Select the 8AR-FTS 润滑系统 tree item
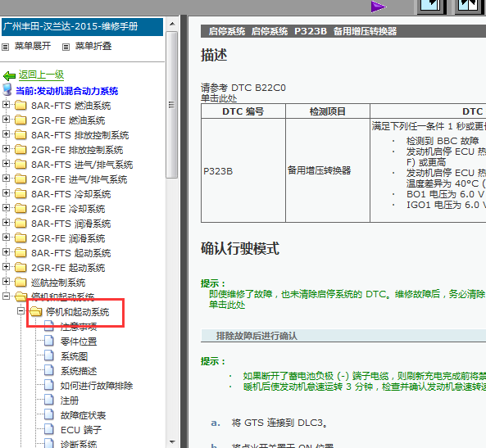Image resolution: width=486 pixels, height=448 pixels. tap(70, 224)
